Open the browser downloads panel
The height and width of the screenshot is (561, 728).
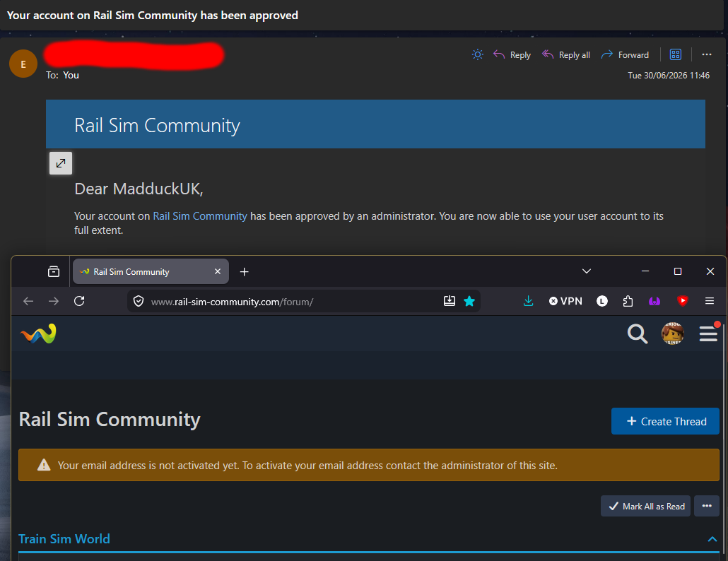click(529, 301)
